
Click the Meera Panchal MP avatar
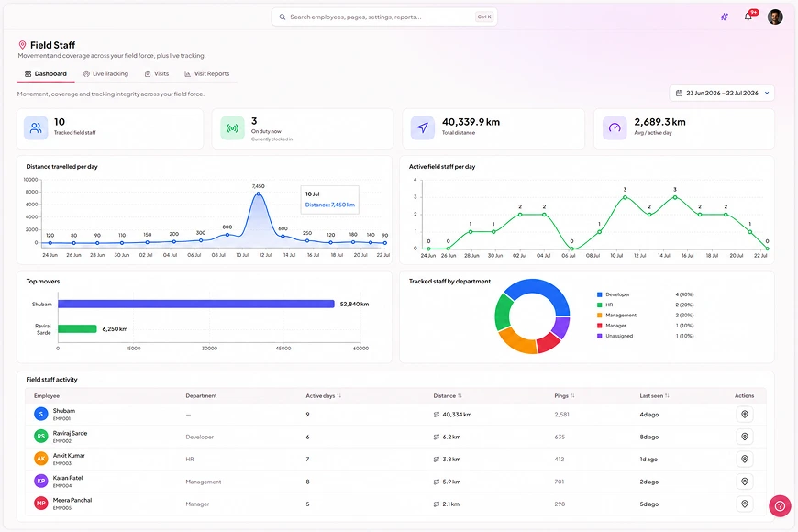[41, 504]
